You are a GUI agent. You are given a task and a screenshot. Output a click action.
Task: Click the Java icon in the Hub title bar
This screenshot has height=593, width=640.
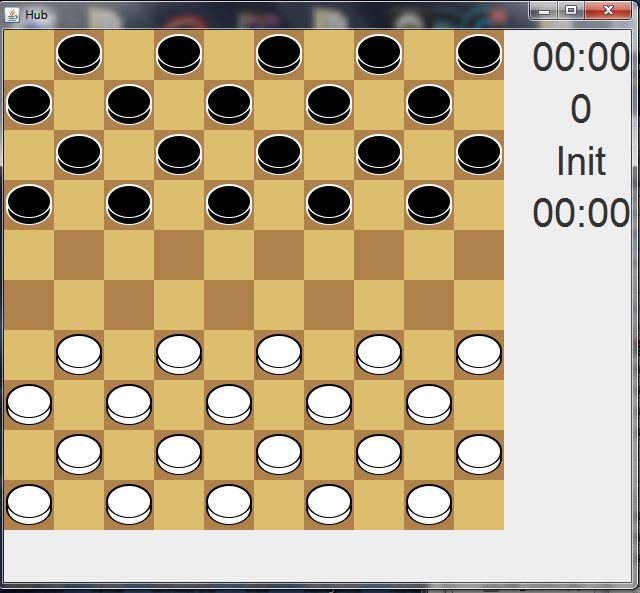[12, 15]
